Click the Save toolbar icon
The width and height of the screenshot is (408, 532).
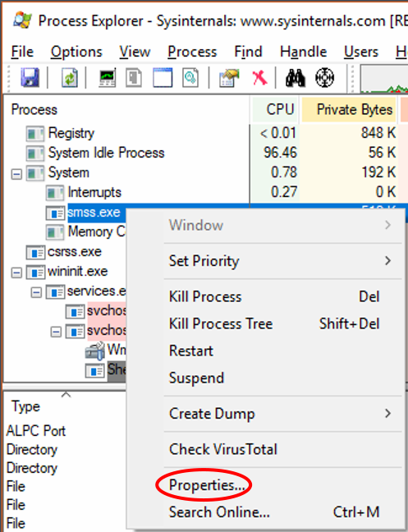pos(30,77)
